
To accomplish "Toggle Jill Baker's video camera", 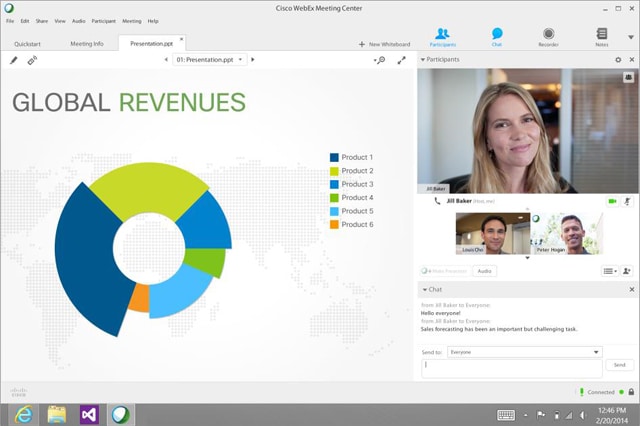I will click(x=612, y=201).
